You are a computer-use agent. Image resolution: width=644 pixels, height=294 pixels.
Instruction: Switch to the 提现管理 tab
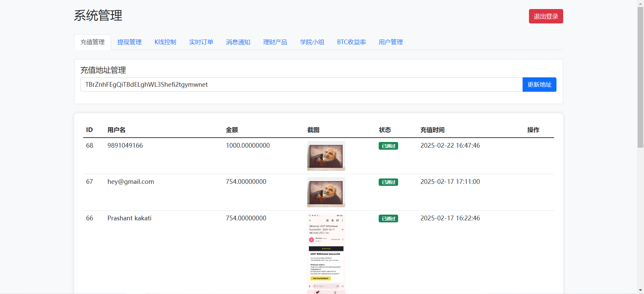coord(129,42)
